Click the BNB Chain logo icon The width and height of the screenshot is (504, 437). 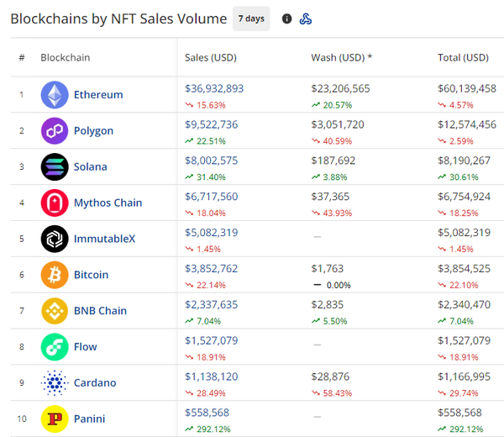55,311
